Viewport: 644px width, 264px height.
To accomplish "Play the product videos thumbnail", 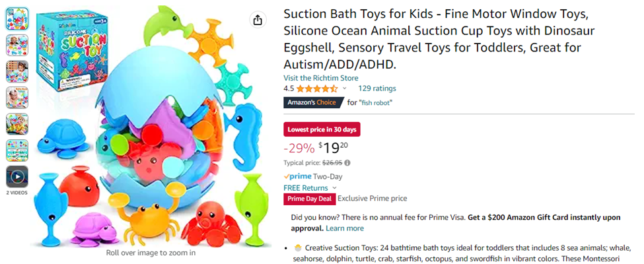I will click(x=17, y=177).
